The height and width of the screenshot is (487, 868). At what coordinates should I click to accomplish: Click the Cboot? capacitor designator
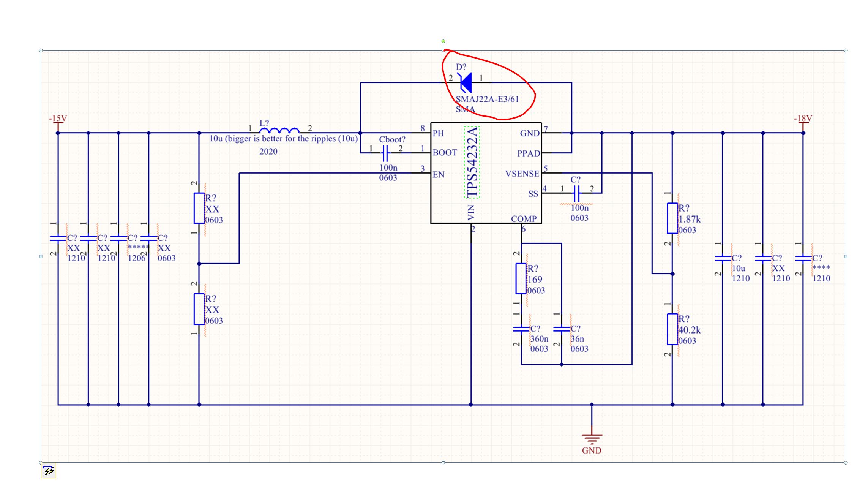click(x=392, y=139)
